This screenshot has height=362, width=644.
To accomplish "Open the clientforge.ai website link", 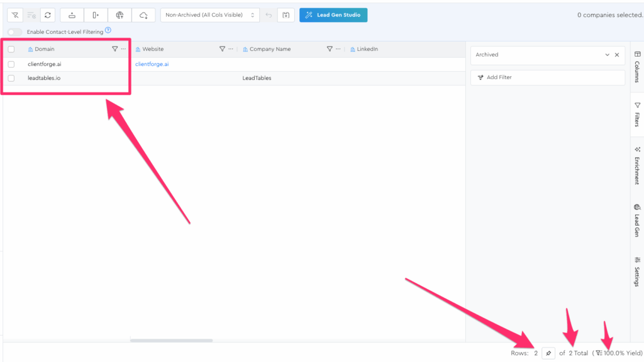I will tap(152, 64).
